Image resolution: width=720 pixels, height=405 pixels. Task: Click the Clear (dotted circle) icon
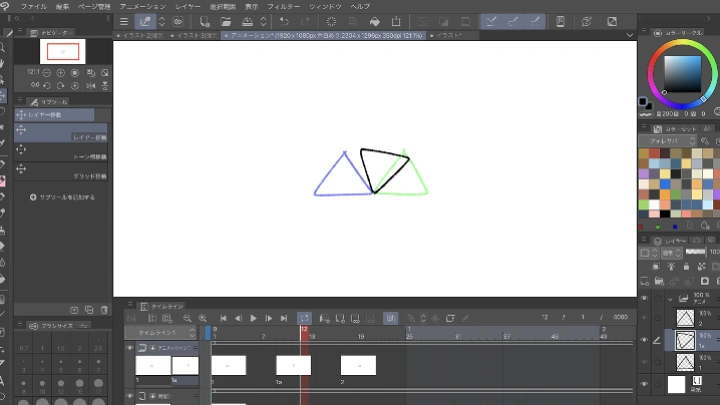(331, 22)
